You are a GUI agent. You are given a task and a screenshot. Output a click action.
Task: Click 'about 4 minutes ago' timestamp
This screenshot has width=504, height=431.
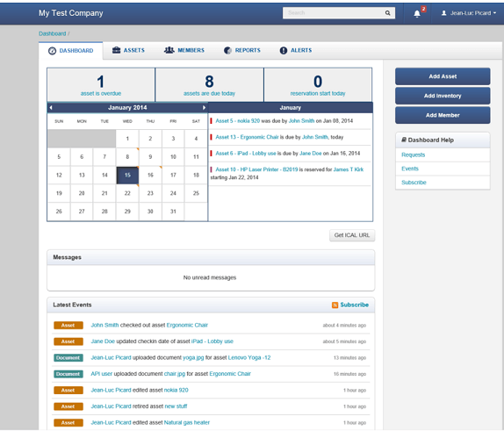(x=344, y=326)
